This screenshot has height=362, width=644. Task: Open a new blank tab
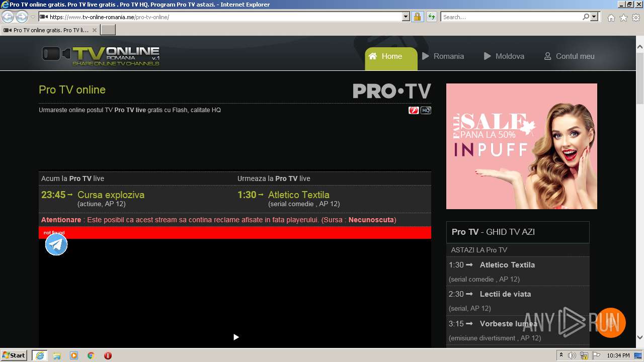pos(108,30)
